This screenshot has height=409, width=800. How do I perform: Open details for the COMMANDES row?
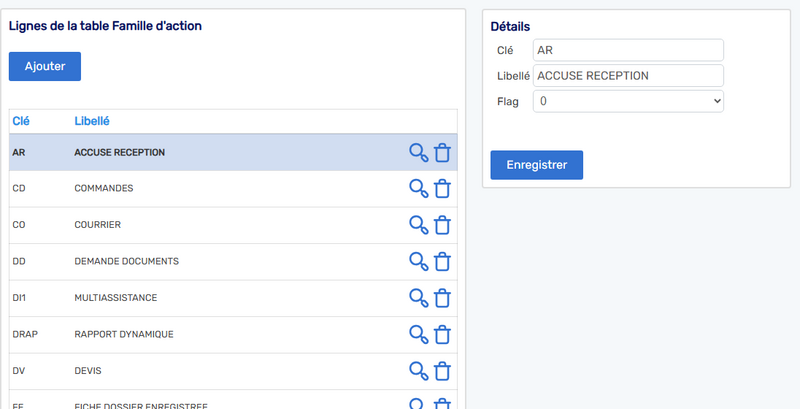coord(419,189)
